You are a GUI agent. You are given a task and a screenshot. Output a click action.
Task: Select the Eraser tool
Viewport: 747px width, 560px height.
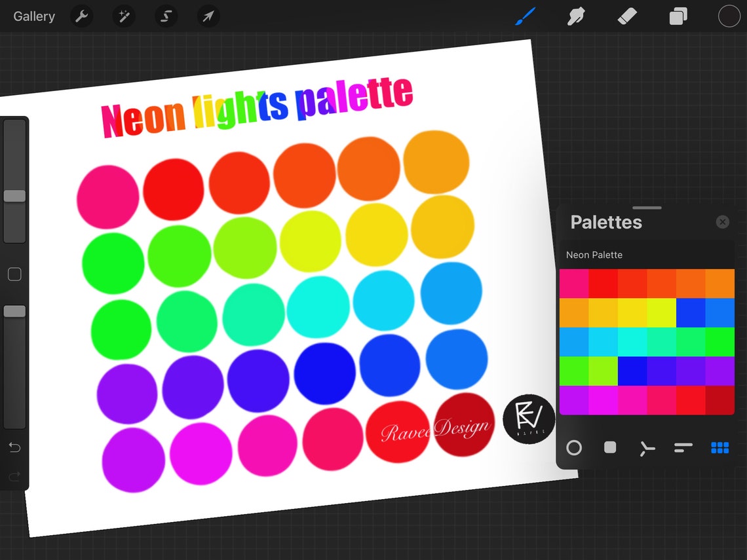(x=626, y=16)
